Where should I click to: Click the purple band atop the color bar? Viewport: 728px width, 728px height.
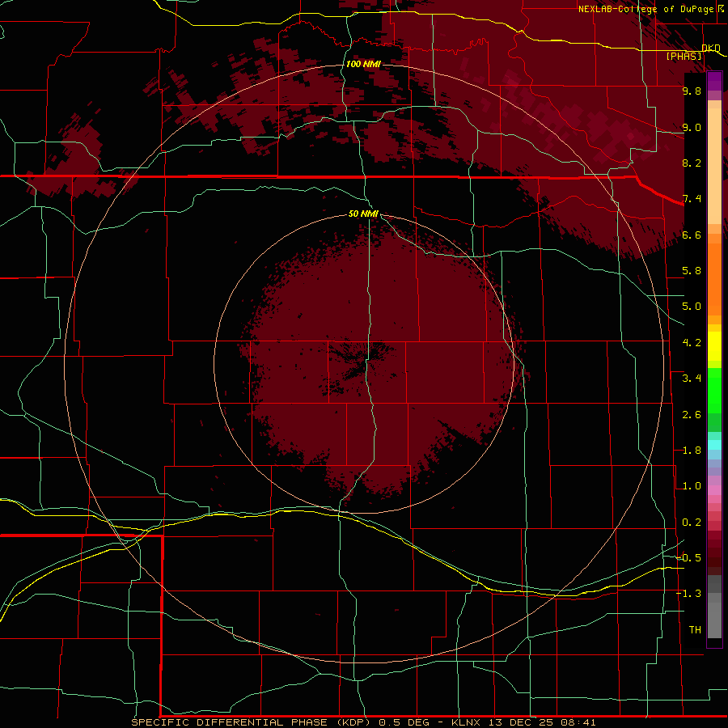coord(714,81)
